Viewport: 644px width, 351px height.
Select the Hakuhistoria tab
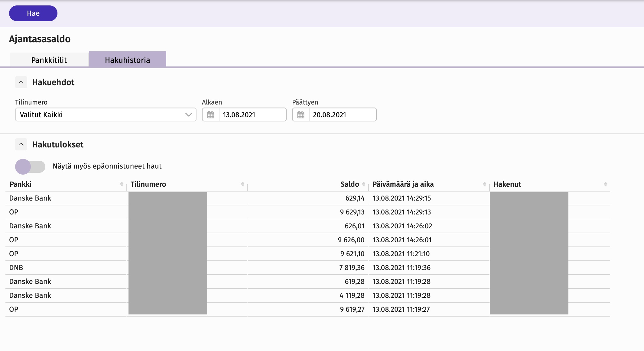[x=128, y=60]
